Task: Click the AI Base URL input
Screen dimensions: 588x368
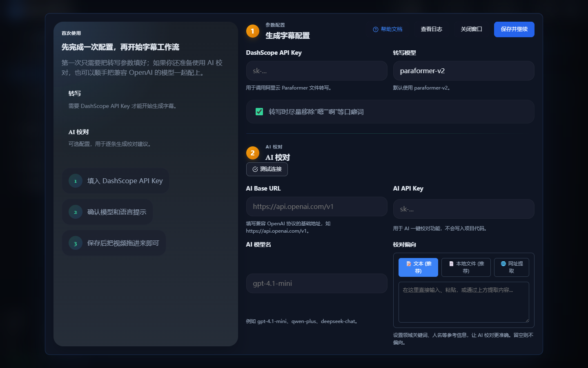Action: 317,206
